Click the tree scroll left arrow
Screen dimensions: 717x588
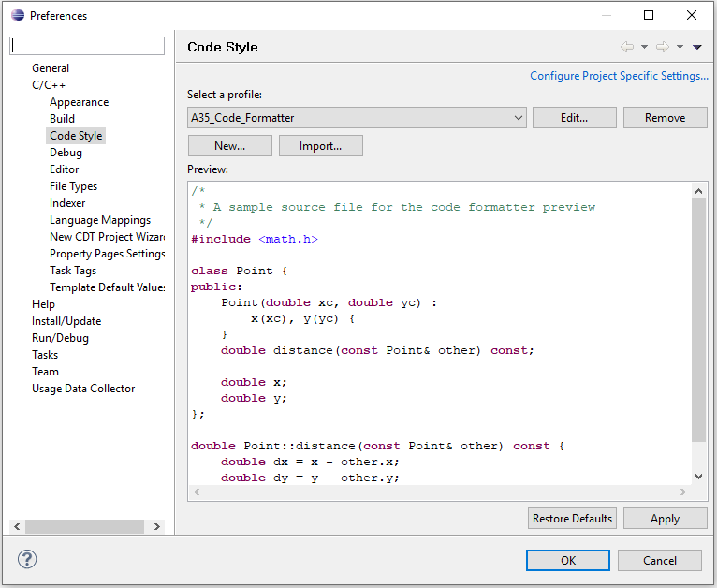pos(17,526)
